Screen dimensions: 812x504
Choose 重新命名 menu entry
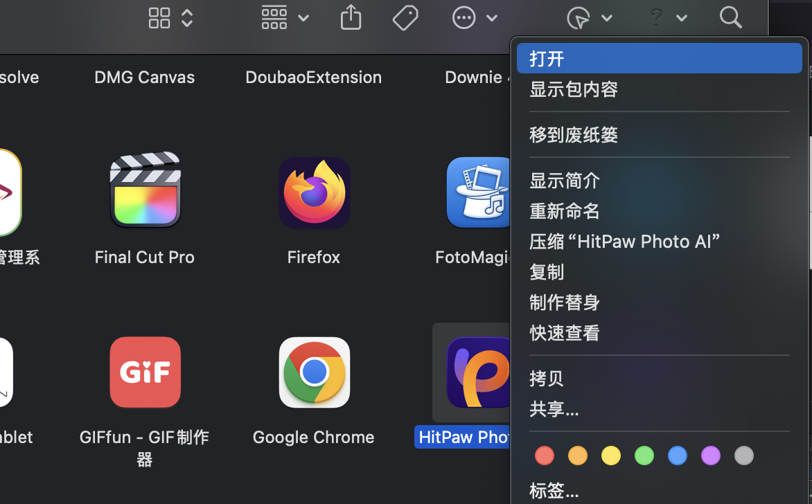coord(660,211)
